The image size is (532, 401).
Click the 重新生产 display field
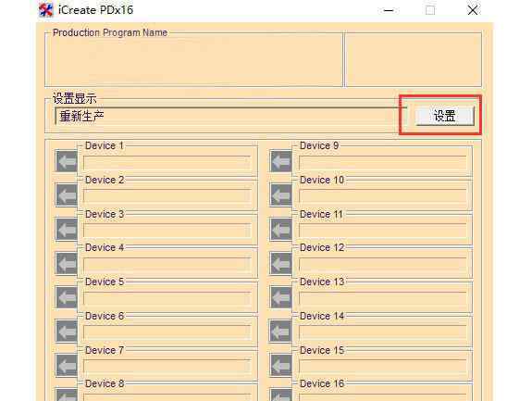click(x=230, y=117)
